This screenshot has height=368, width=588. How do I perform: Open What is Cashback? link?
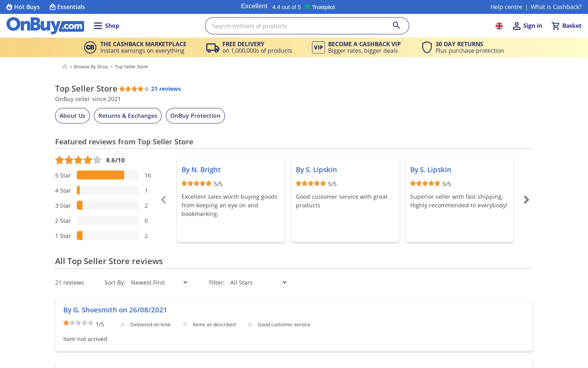pos(556,7)
